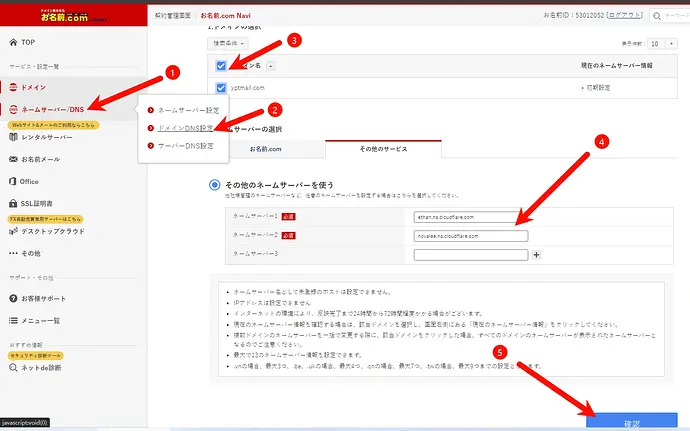Expand the 検索条件 dropdown
The width and height of the screenshot is (690, 431).
coord(228,43)
